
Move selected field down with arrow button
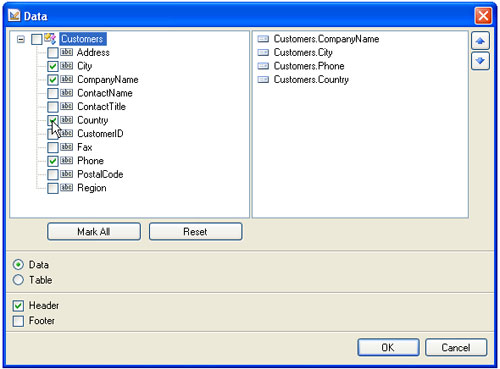[480, 61]
